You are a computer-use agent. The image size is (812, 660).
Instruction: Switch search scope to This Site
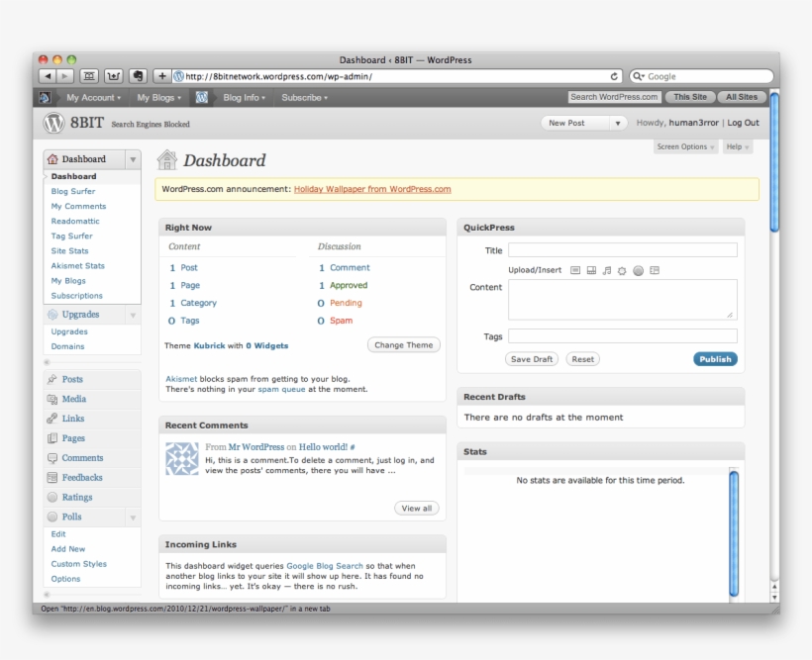(690, 97)
